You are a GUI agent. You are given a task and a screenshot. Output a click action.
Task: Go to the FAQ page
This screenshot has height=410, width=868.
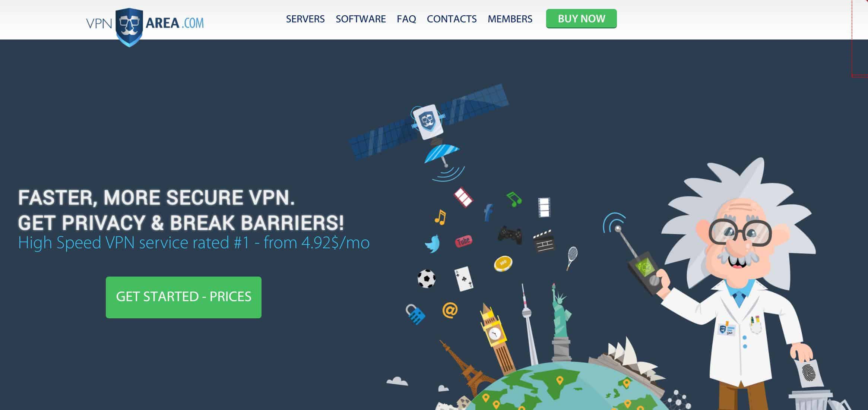click(x=406, y=19)
